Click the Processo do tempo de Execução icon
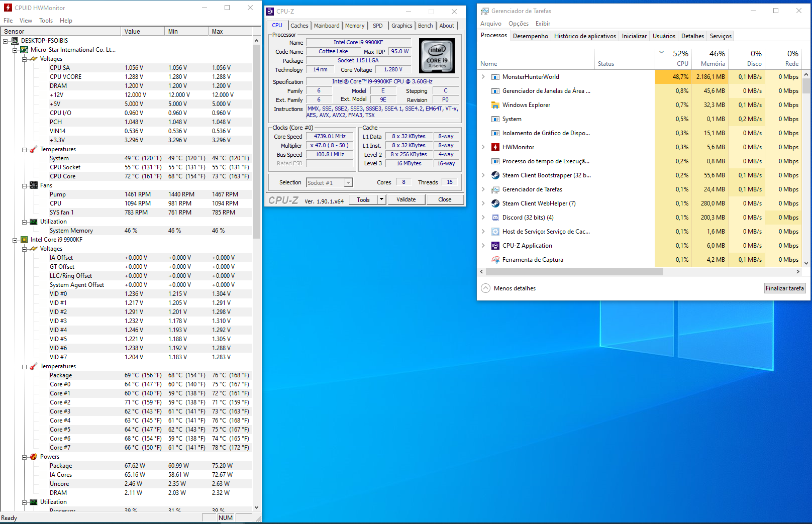 click(x=495, y=161)
